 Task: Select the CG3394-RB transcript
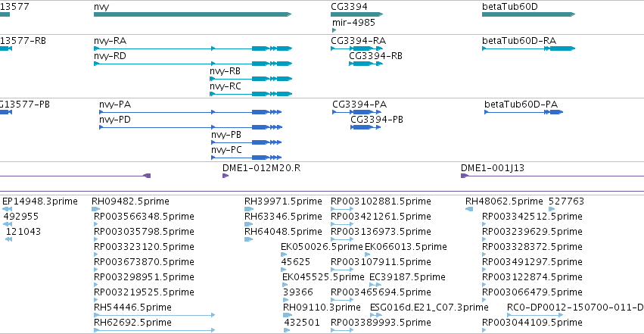[x=366, y=64]
